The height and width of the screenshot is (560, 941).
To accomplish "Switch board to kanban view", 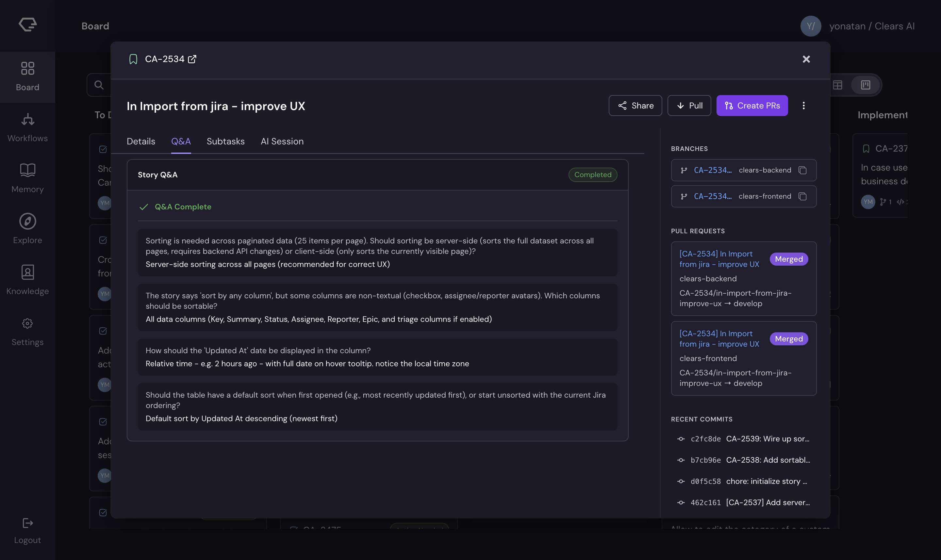I will (866, 85).
